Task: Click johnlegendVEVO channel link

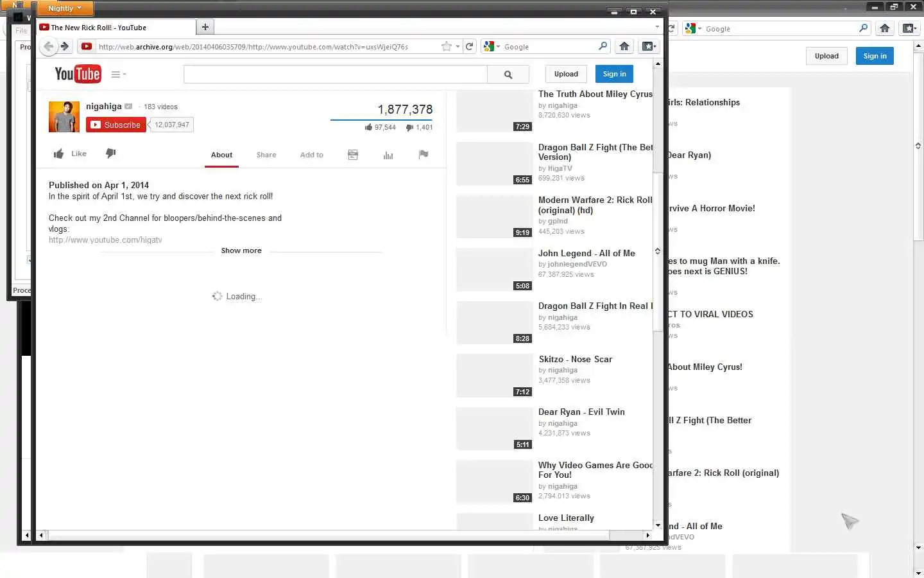Action: point(577,264)
